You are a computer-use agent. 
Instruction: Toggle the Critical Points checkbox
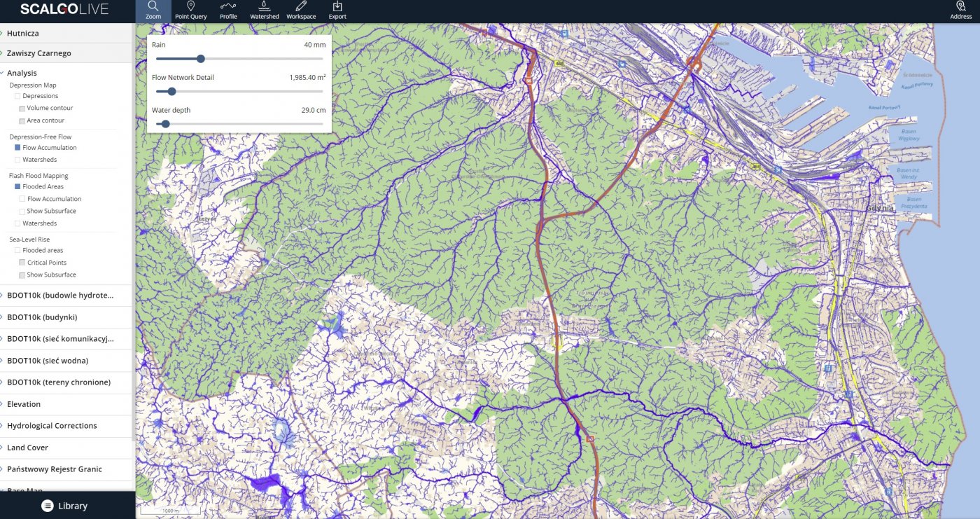22,263
